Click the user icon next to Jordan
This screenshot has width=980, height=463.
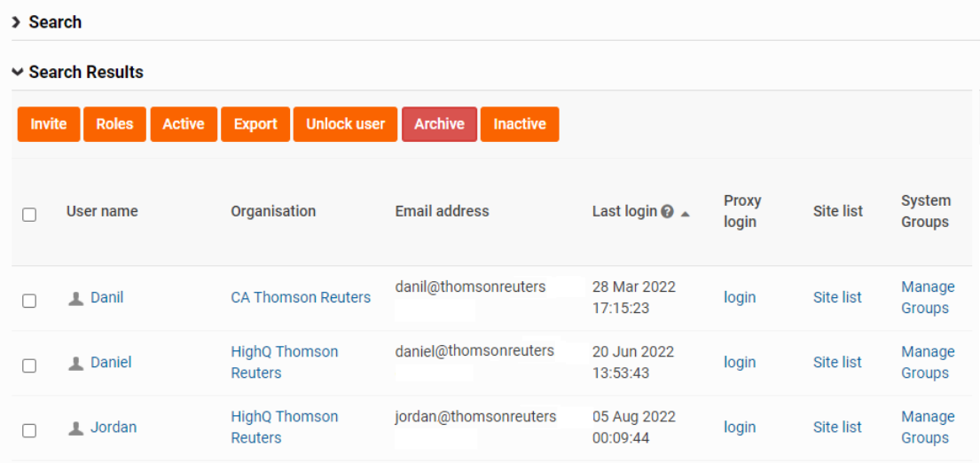(x=76, y=428)
